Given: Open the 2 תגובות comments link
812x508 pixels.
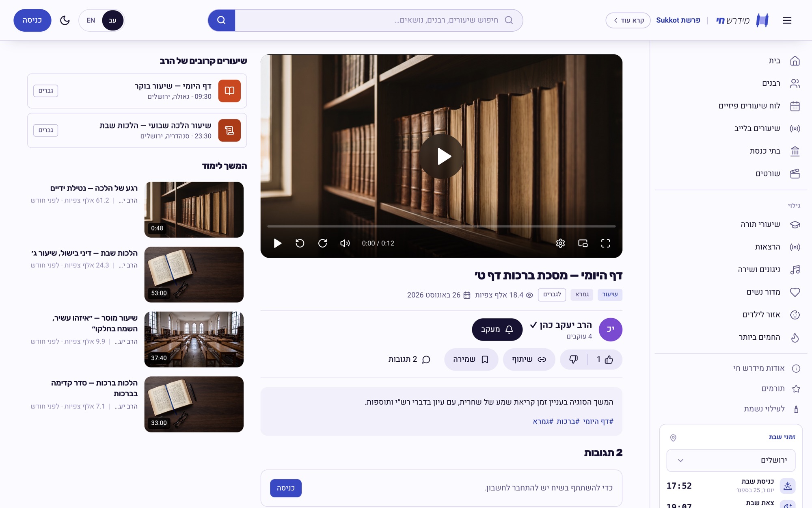Looking at the screenshot, I should 409,359.
